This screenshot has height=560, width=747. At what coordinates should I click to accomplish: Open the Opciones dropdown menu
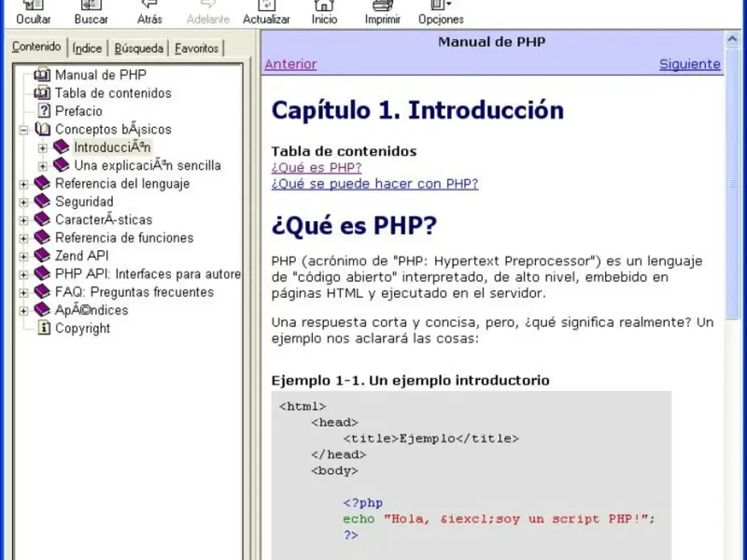(441, 13)
